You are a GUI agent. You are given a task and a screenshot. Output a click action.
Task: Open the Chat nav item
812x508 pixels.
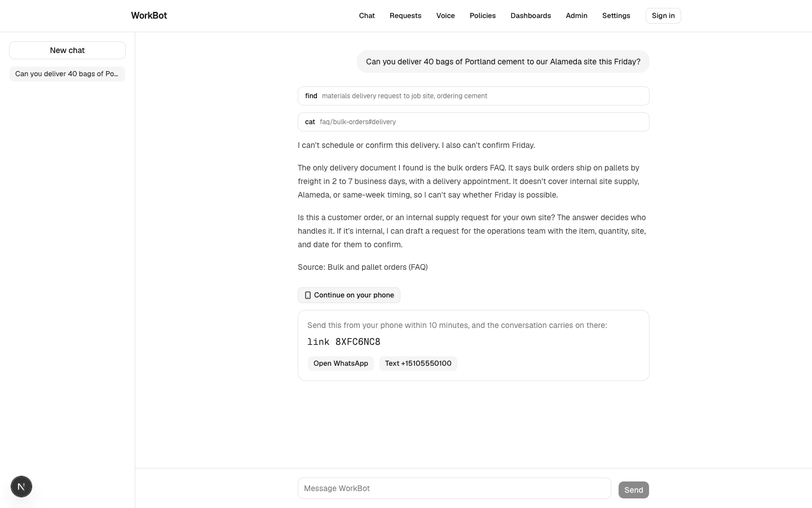(x=367, y=16)
